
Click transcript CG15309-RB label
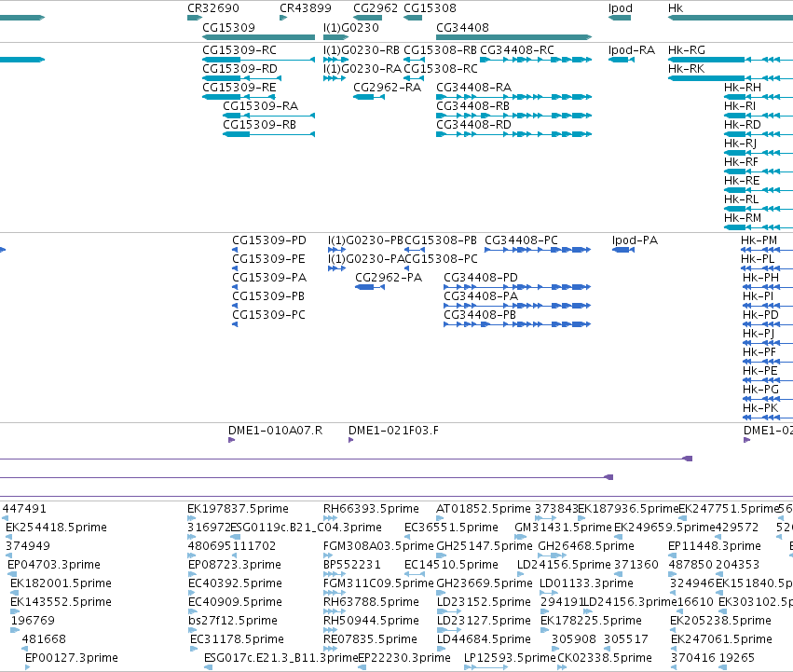(259, 125)
